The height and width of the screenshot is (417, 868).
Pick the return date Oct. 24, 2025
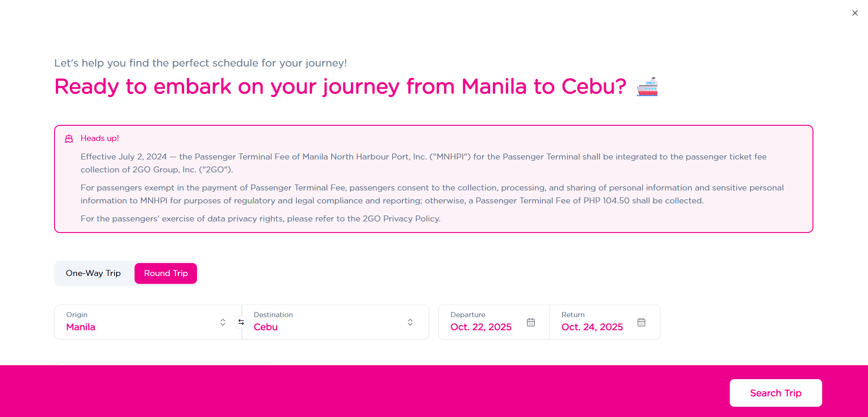coord(592,327)
